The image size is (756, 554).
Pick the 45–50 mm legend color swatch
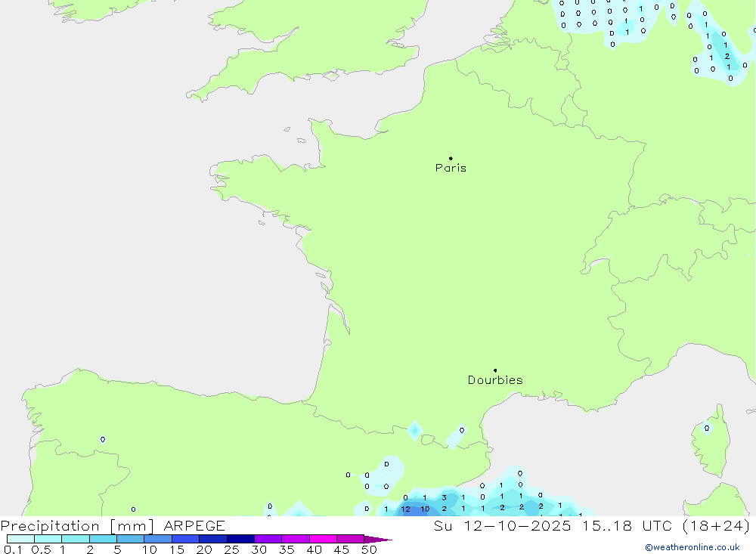coord(351,539)
